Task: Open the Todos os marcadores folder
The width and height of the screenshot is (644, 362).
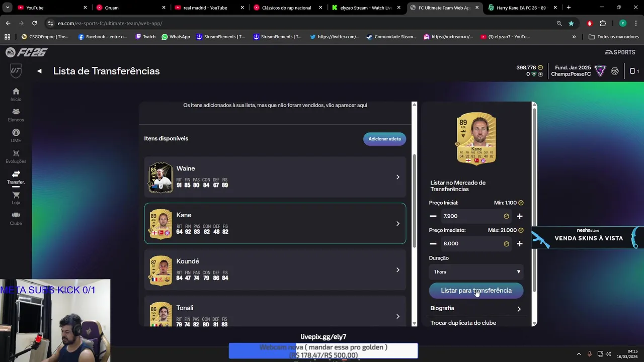Action: tap(614, 37)
